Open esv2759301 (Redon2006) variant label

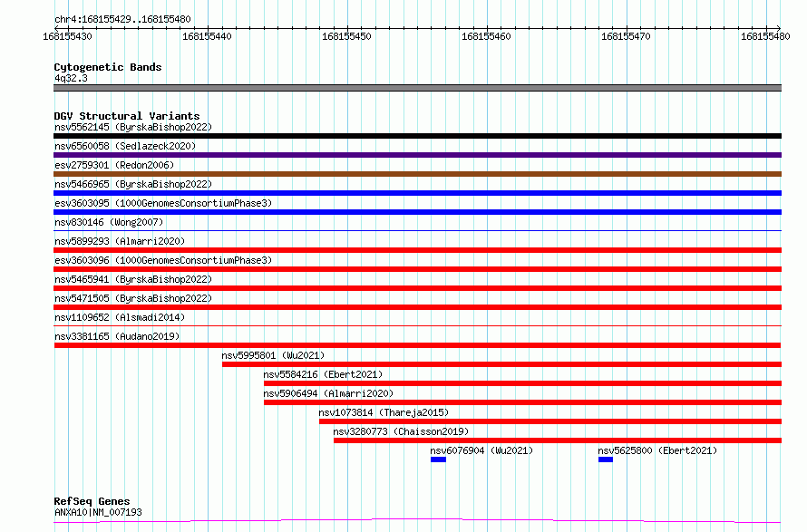click(x=114, y=165)
